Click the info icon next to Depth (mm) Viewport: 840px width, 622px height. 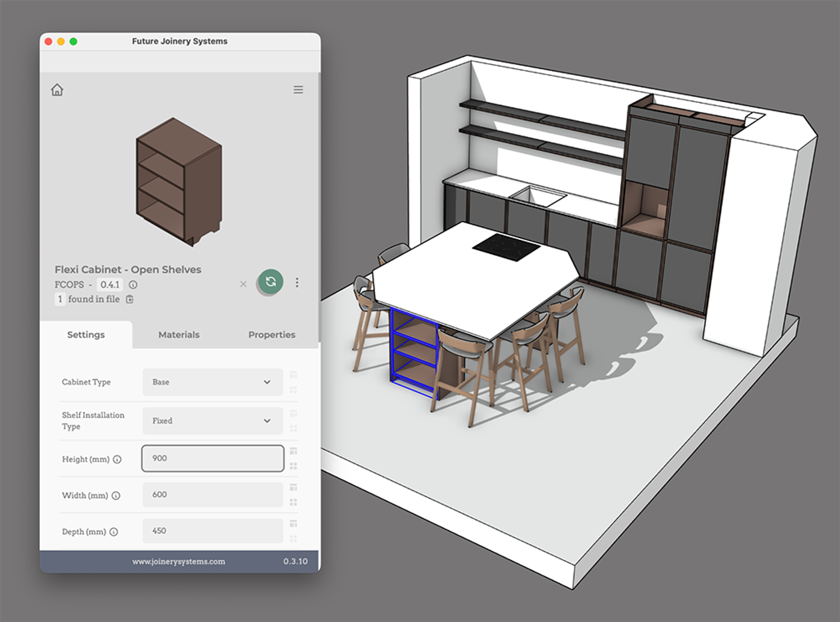[115, 531]
